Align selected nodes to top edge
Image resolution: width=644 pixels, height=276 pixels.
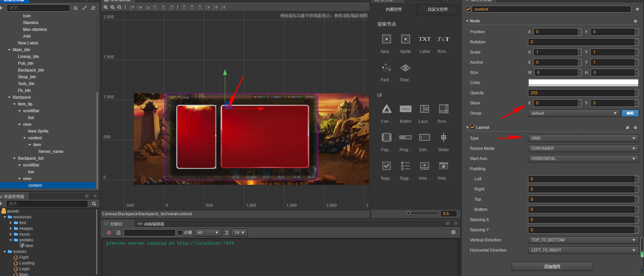point(132,7)
